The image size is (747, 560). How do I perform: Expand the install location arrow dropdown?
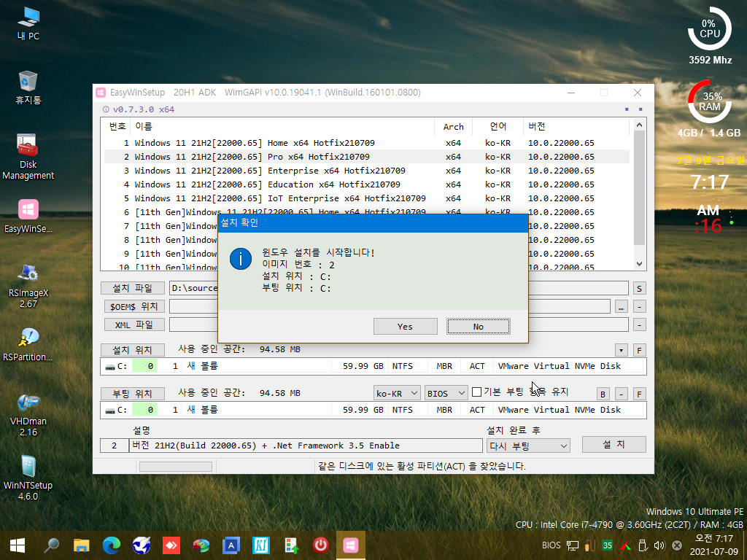click(x=622, y=351)
